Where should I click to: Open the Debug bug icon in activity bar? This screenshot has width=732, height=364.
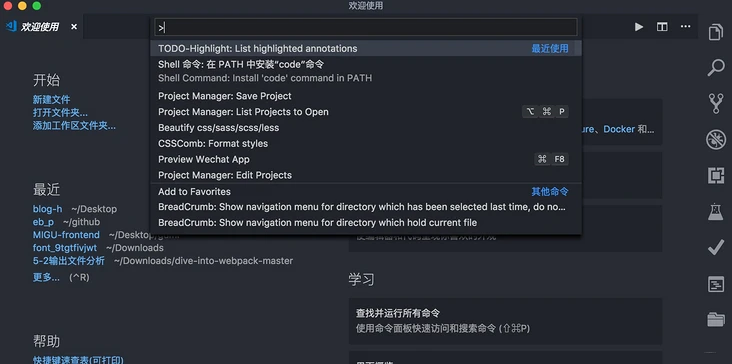[x=716, y=140]
